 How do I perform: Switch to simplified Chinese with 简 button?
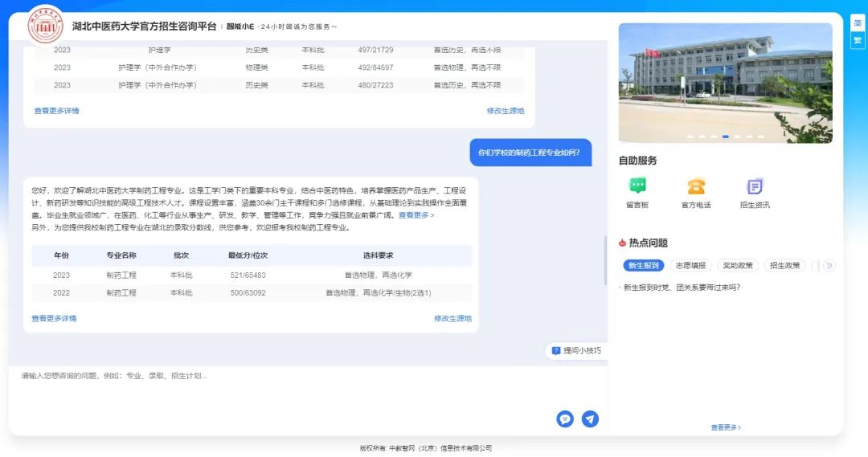click(858, 23)
